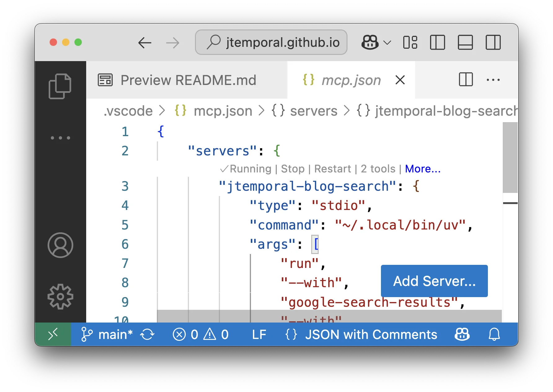
Task: Click the back navigation arrow
Action: [144, 43]
